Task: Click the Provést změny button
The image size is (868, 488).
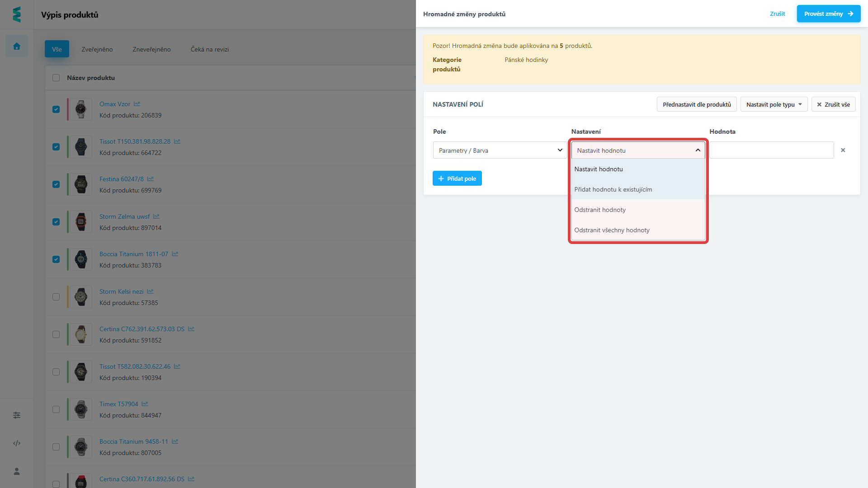Action: coord(828,14)
